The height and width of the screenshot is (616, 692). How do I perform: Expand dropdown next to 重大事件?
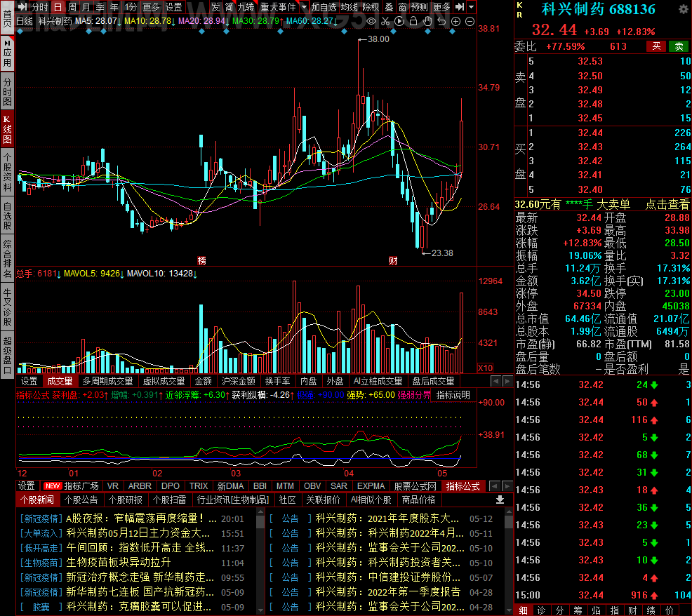pyautogui.click(x=304, y=6)
